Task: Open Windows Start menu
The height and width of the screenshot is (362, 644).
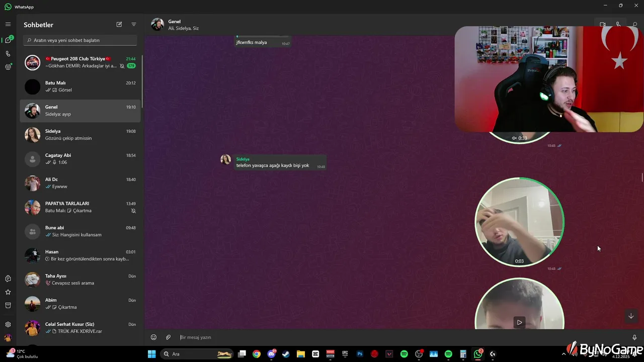Action: click(151, 354)
